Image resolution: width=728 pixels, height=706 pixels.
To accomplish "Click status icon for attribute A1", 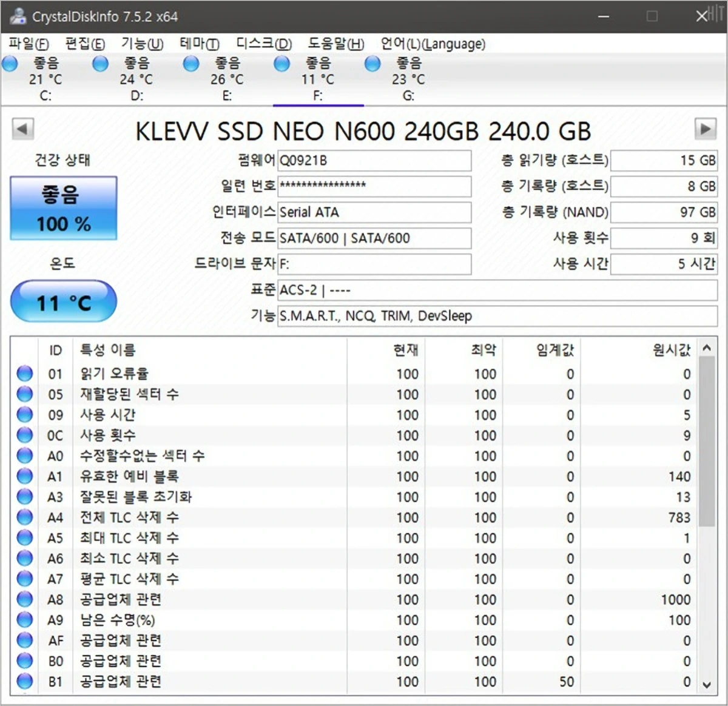I will [x=25, y=476].
